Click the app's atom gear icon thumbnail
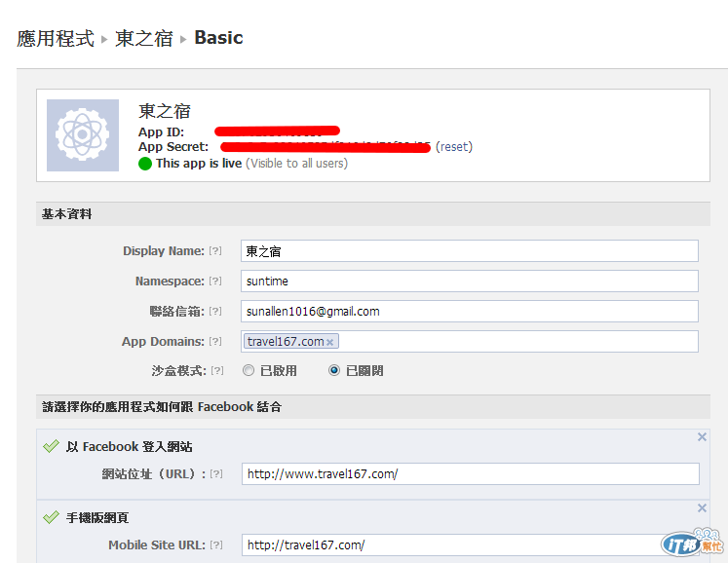 click(x=83, y=135)
